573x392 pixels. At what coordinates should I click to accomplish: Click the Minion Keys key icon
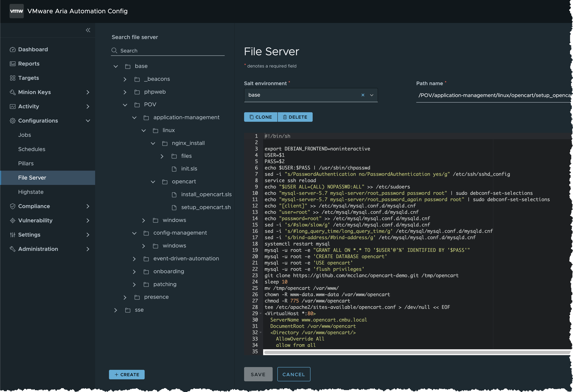pyautogui.click(x=12, y=92)
